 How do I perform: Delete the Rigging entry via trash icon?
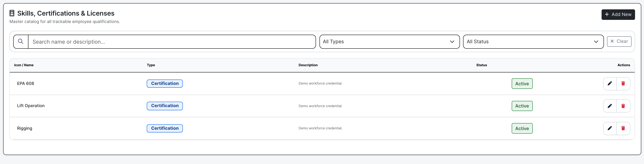(623, 128)
